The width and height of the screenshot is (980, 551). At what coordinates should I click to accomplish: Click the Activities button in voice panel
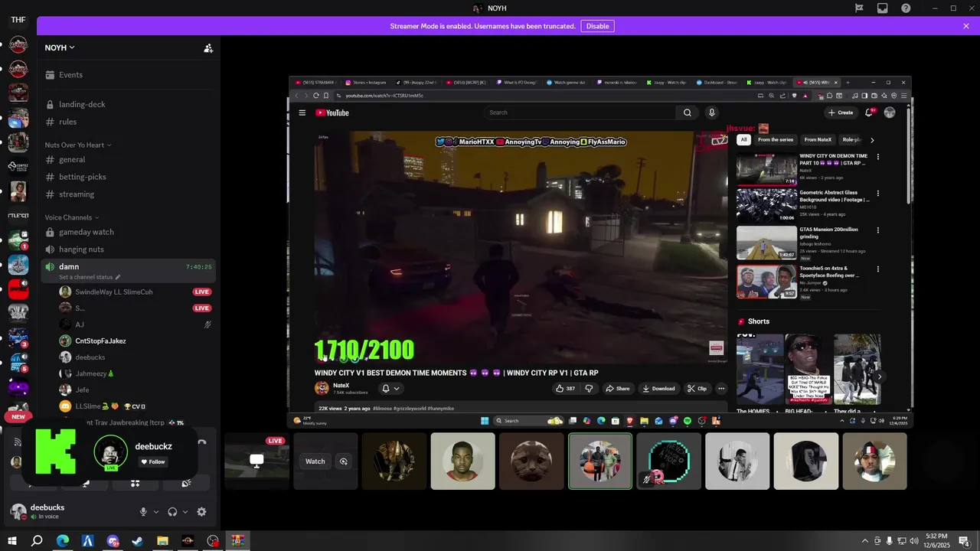[x=135, y=483]
